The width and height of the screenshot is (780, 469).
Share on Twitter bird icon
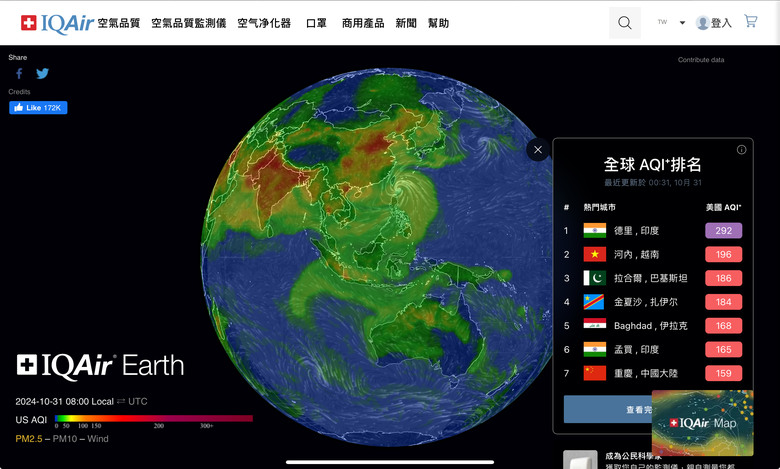[x=42, y=74]
